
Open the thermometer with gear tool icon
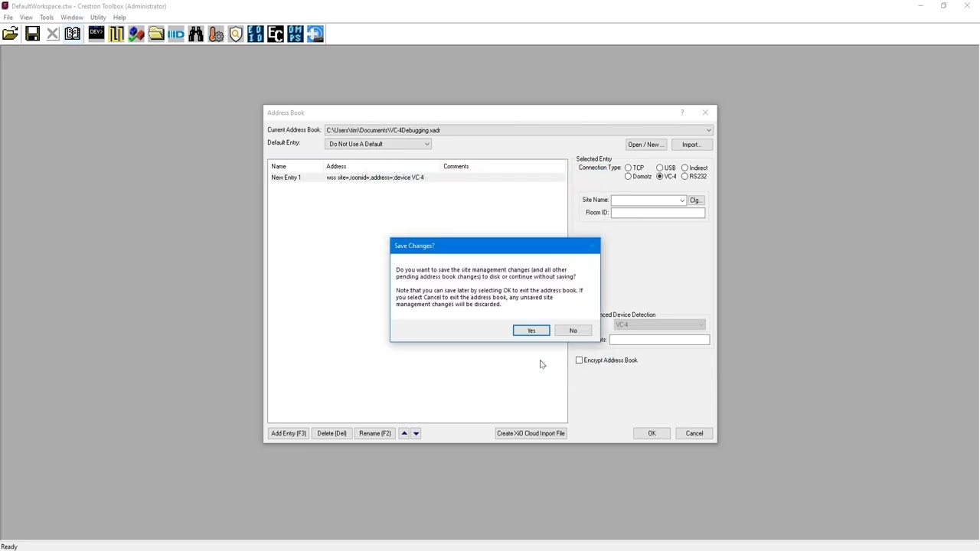pos(216,34)
